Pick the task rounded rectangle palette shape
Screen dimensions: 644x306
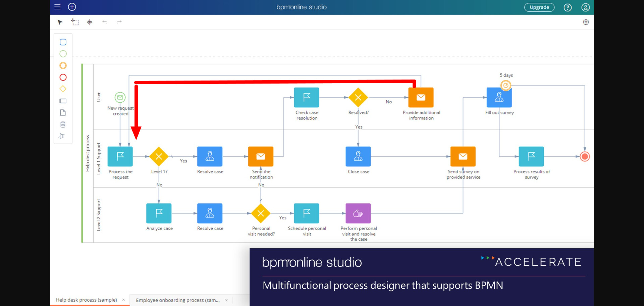[63, 42]
